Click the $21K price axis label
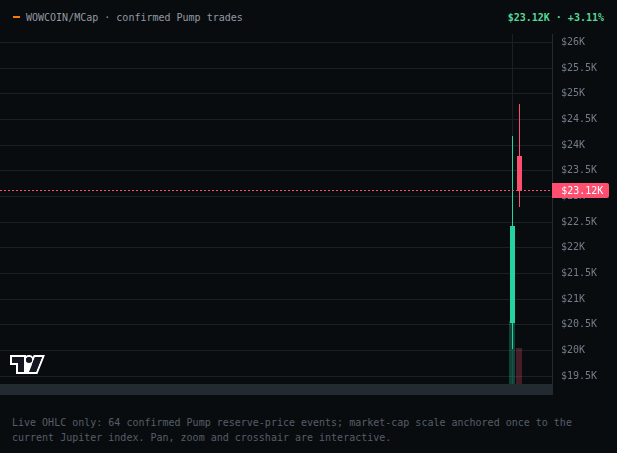This screenshot has width=617, height=453. [573, 298]
